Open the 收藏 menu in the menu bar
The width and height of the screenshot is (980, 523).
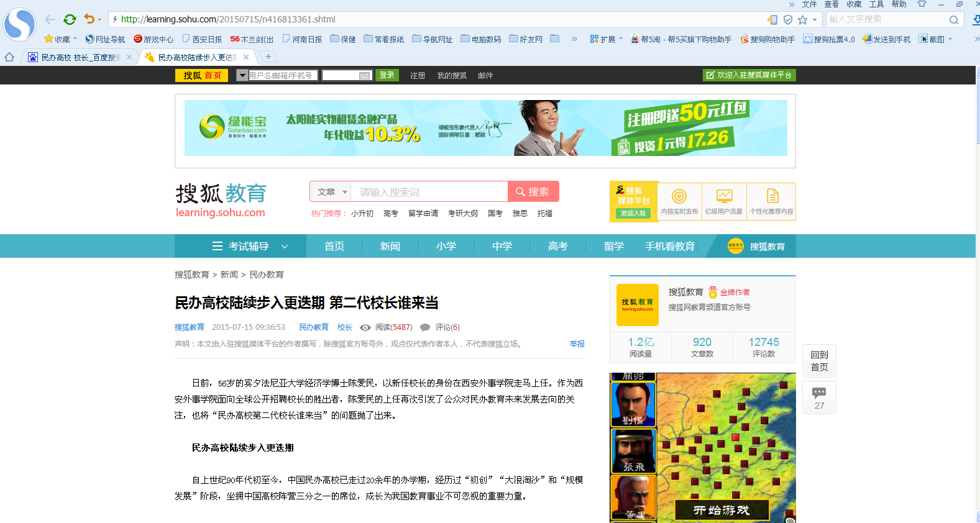click(854, 4)
